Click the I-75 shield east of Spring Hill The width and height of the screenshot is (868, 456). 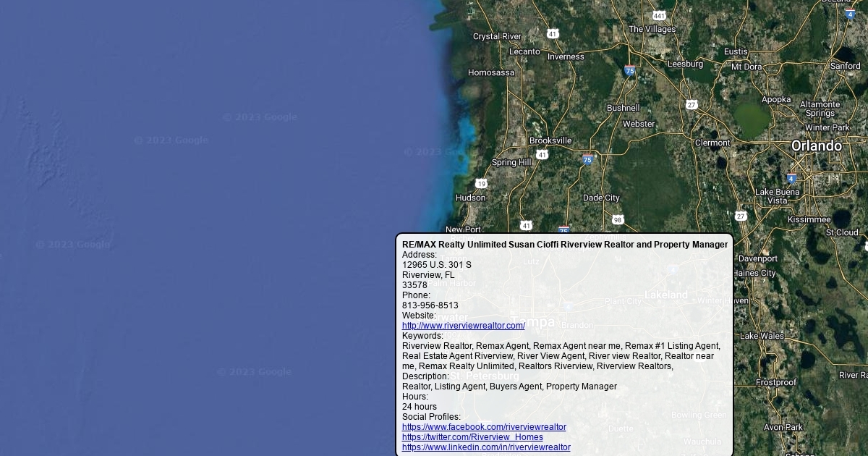tap(587, 159)
